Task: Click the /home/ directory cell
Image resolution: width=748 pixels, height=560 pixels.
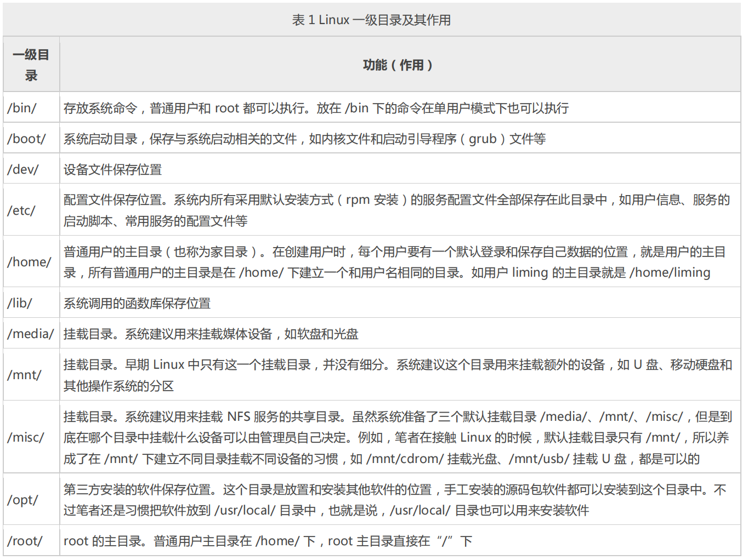Action: (x=31, y=261)
